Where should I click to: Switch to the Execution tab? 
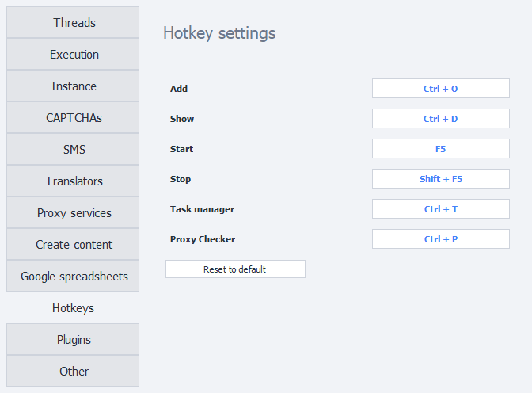[74, 55]
